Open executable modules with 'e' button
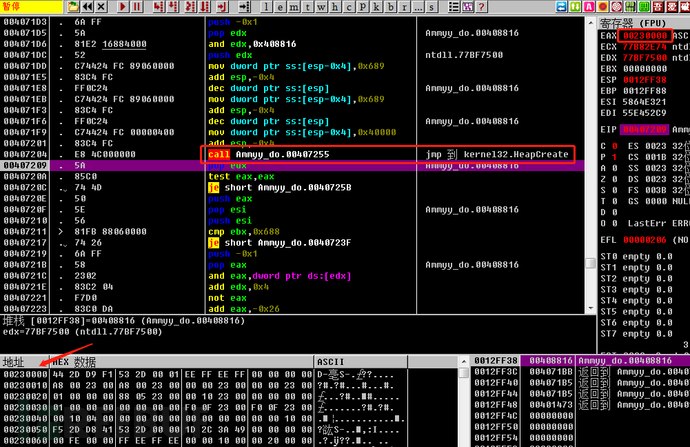 click(x=279, y=6)
